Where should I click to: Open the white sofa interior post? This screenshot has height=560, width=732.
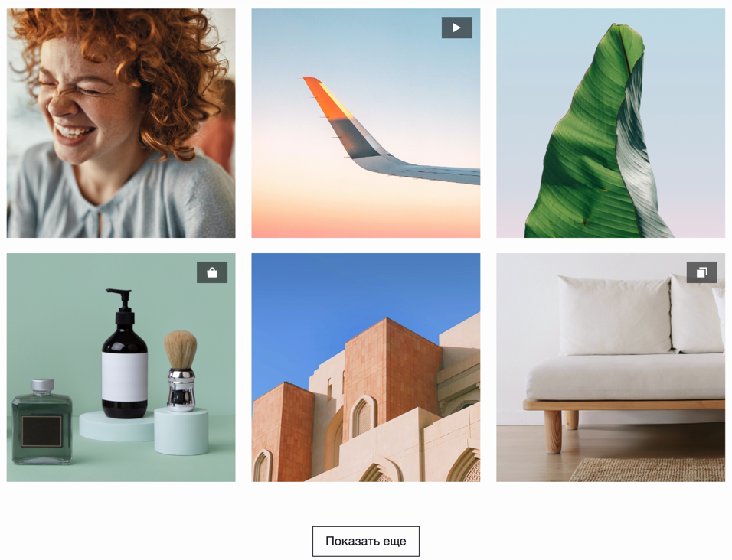[610, 367]
